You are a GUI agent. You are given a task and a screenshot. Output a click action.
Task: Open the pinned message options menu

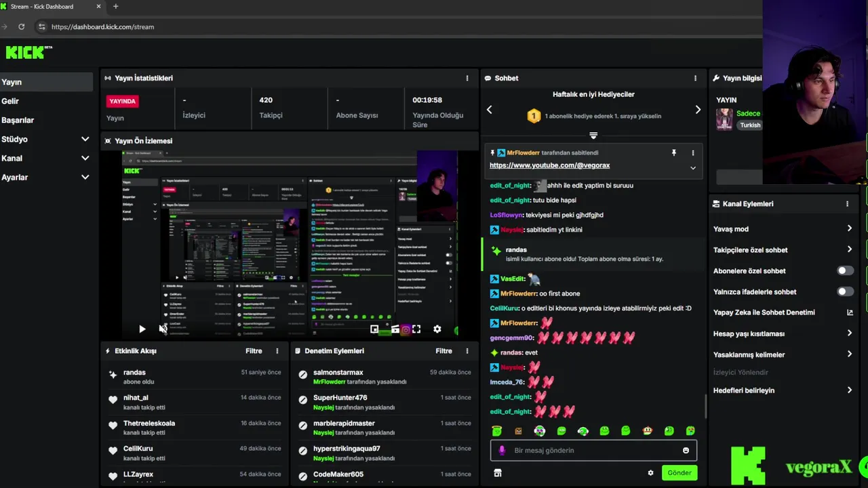[692, 153]
